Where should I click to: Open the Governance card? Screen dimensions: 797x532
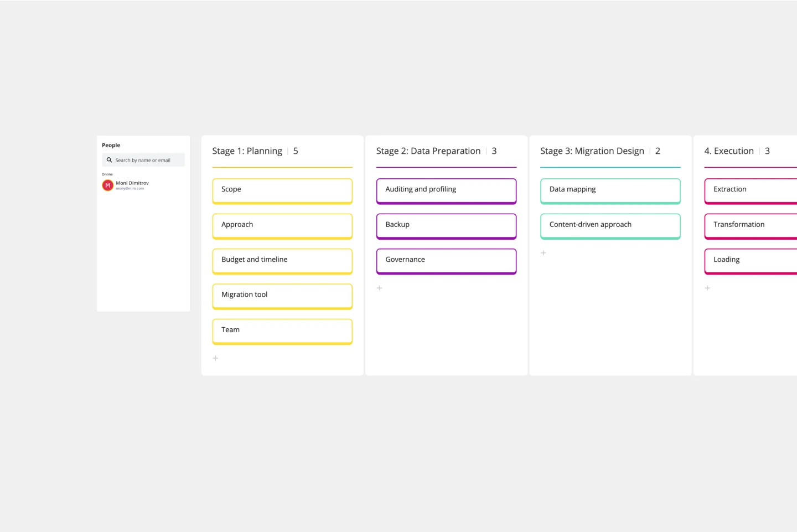(446, 261)
